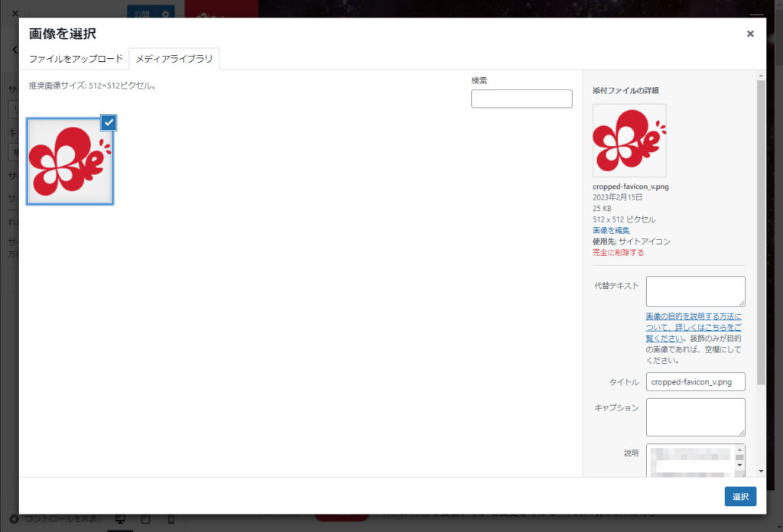Click the attachment details preview image
Image resolution: width=783 pixels, height=532 pixels.
click(x=629, y=141)
